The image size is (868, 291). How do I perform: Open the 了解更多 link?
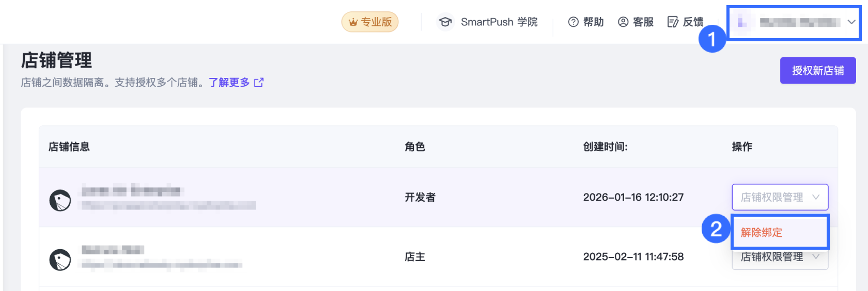coord(229,83)
